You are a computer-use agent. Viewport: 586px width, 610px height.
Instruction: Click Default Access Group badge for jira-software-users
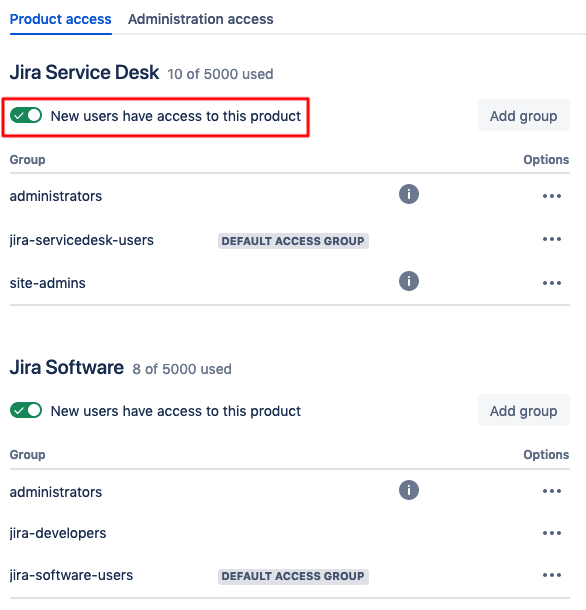click(x=293, y=576)
